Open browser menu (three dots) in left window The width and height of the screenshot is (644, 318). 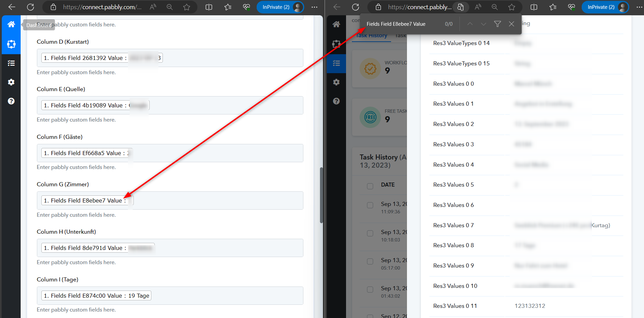315,7
